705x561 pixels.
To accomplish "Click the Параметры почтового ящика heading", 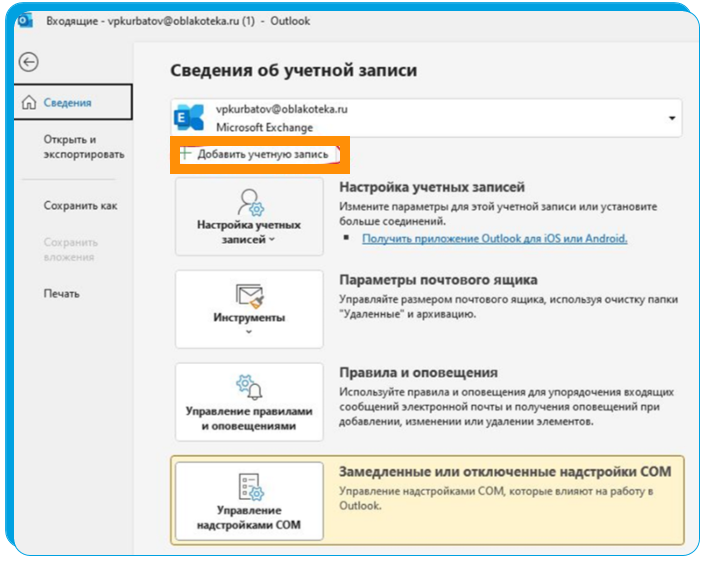I will [x=438, y=280].
